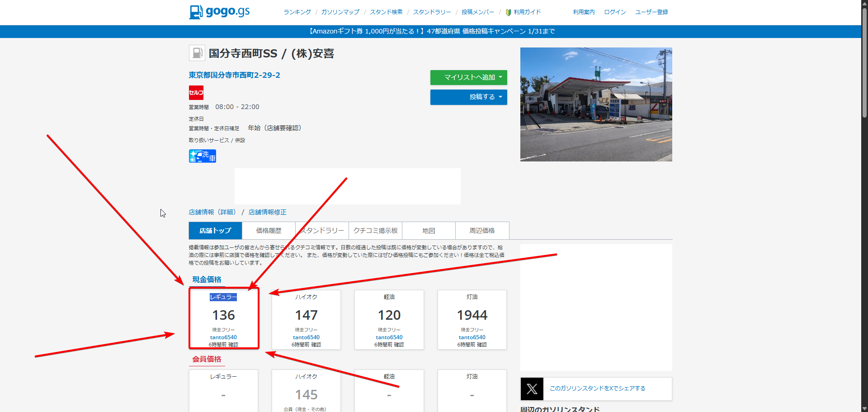Click the gas station photo thumbnail
The width and height of the screenshot is (868, 412).
click(x=596, y=104)
